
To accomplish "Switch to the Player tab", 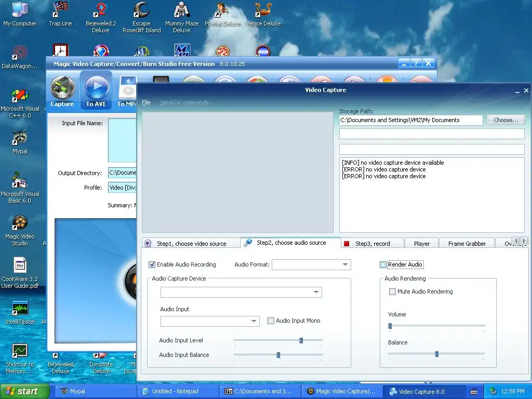I will point(422,243).
